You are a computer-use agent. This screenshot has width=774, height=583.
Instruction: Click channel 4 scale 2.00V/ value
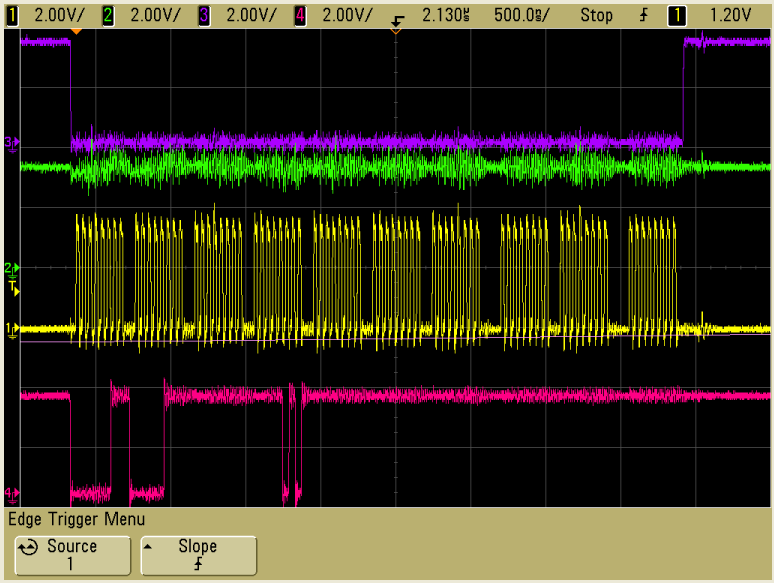347,15
